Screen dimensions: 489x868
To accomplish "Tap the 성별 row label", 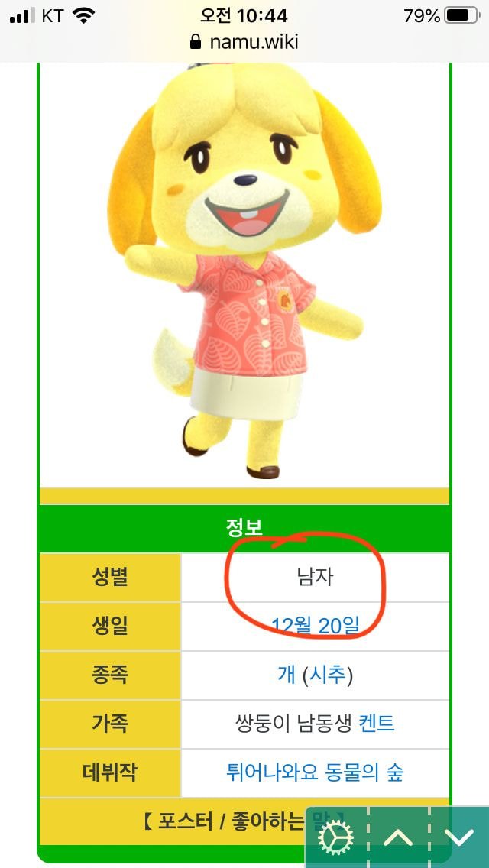I will pyautogui.click(x=110, y=578).
